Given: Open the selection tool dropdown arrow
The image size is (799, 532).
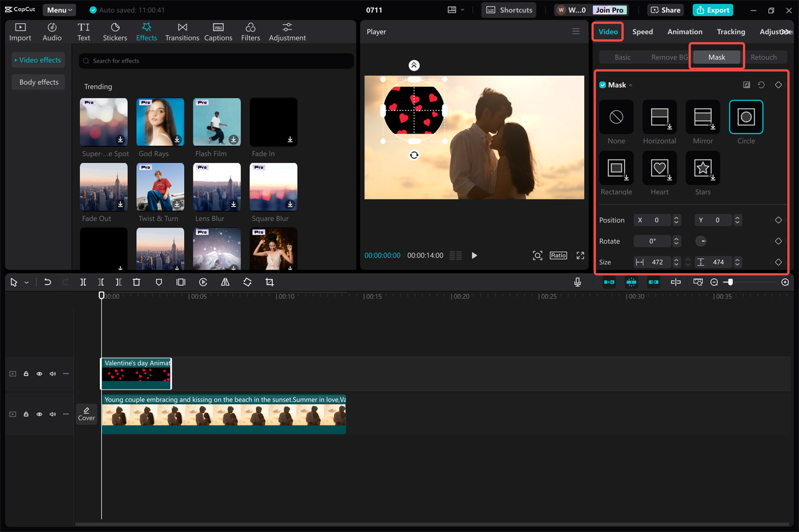Looking at the screenshot, I should tap(26, 282).
